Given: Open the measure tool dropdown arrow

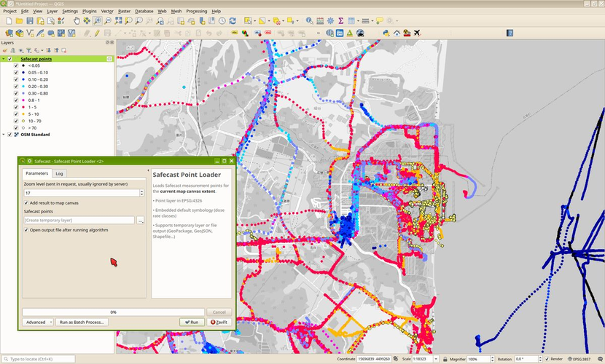Looking at the screenshot, I should coord(372,21).
